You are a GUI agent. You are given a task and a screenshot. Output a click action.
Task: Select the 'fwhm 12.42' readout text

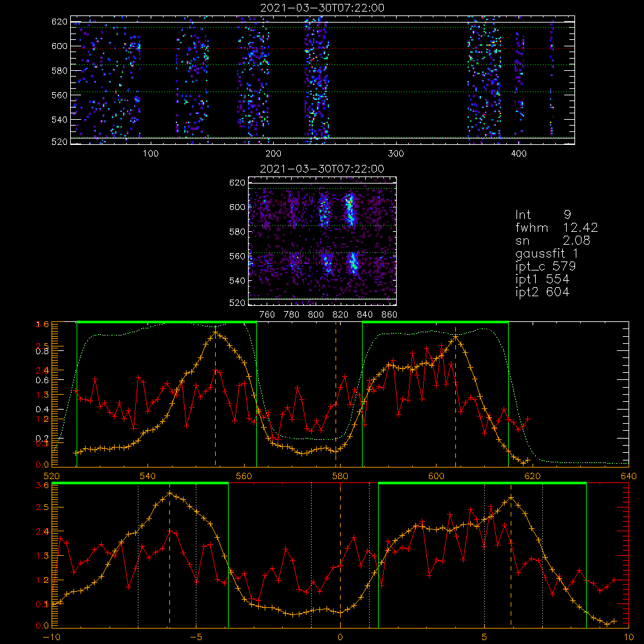[x=556, y=227]
